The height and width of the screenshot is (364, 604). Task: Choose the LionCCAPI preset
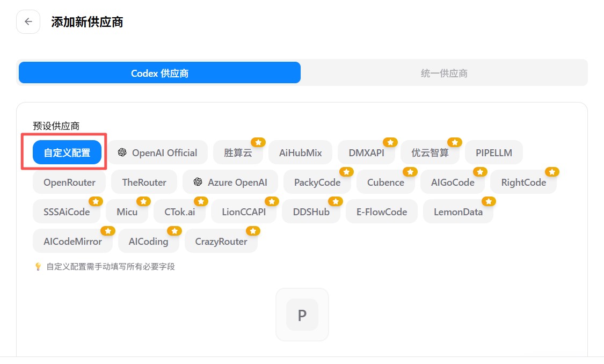[244, 212]
